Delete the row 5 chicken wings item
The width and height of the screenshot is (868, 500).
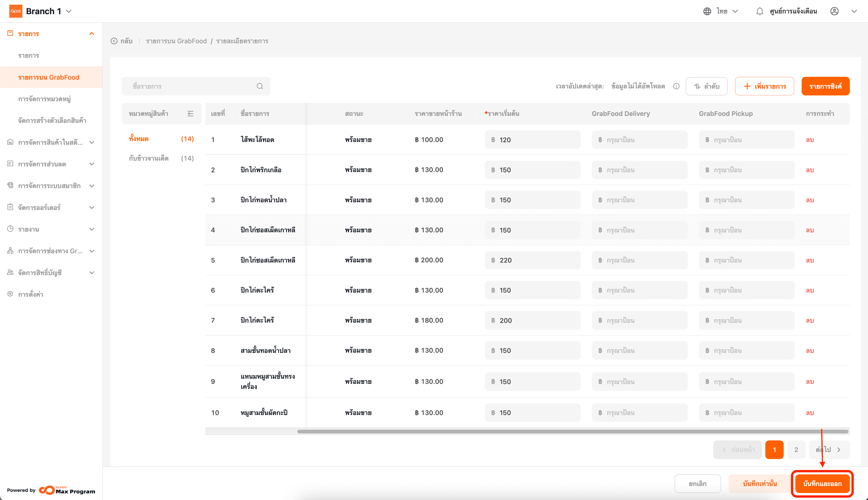810,260
